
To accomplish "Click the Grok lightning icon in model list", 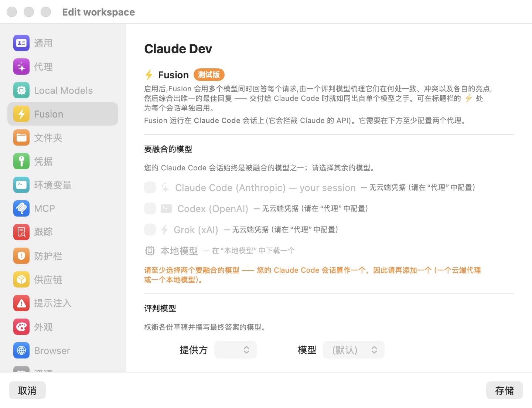I will pos(164,229).
